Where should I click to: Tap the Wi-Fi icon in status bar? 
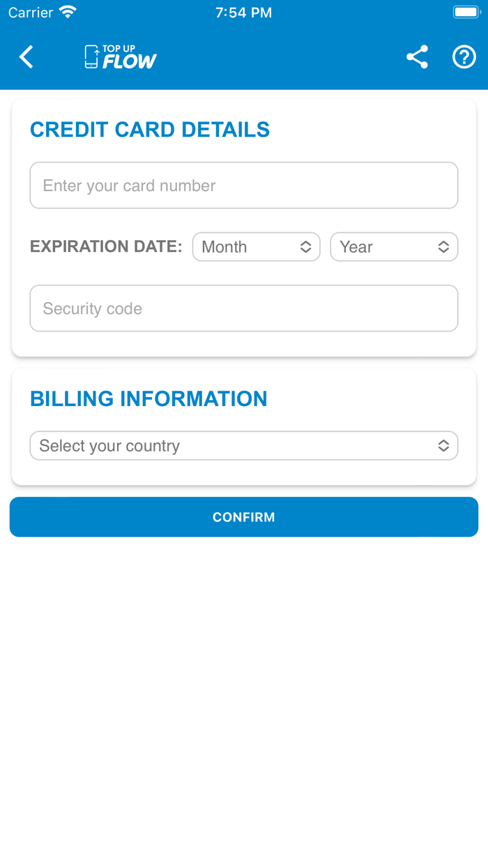(x=68, y=13)
